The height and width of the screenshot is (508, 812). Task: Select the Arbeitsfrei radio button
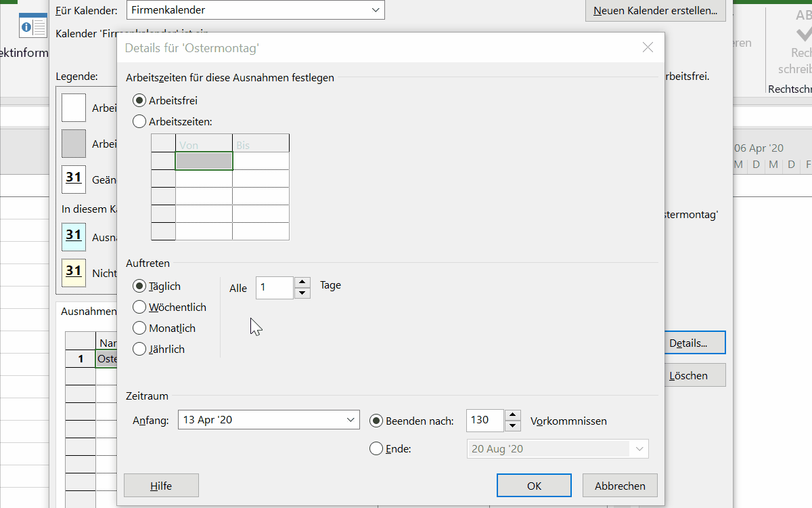[x=139, y=100]
